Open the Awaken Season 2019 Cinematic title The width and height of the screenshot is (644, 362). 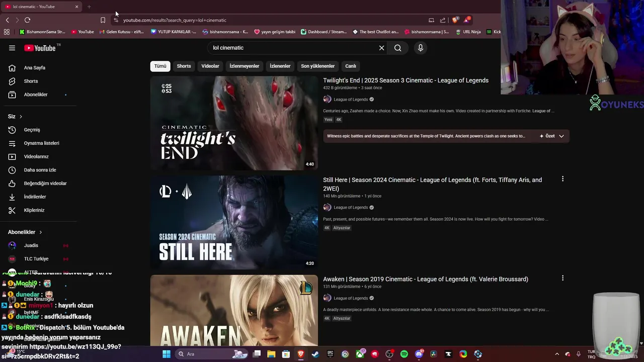tap(426, 279)
